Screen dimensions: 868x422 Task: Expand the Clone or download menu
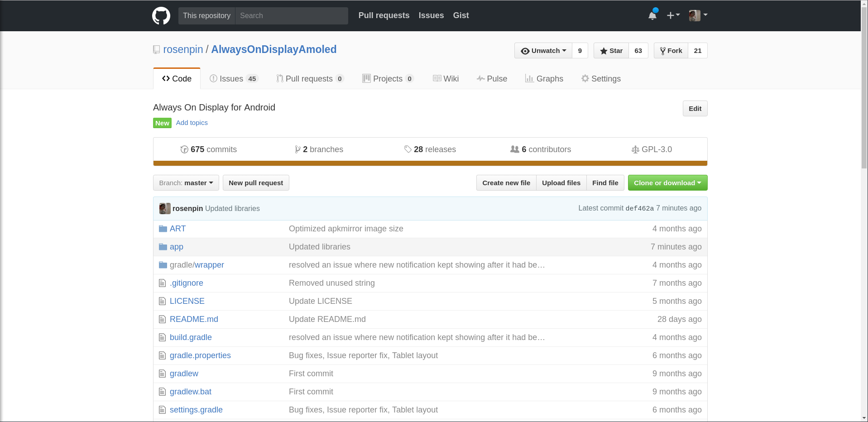(x=667, y=183)
